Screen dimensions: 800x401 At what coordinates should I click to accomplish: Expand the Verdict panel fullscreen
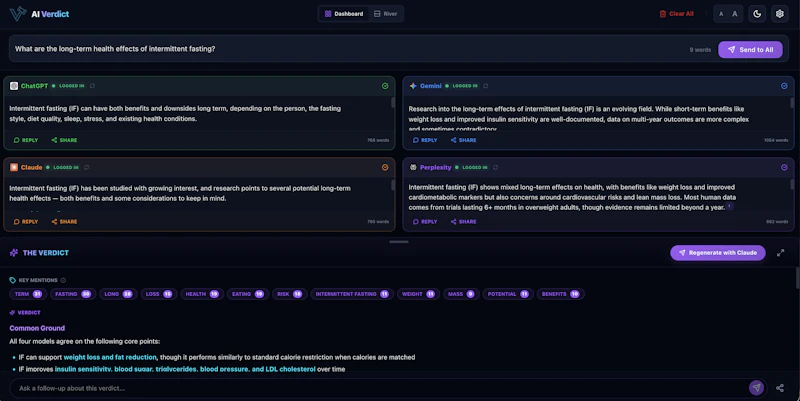coord(781,253)
